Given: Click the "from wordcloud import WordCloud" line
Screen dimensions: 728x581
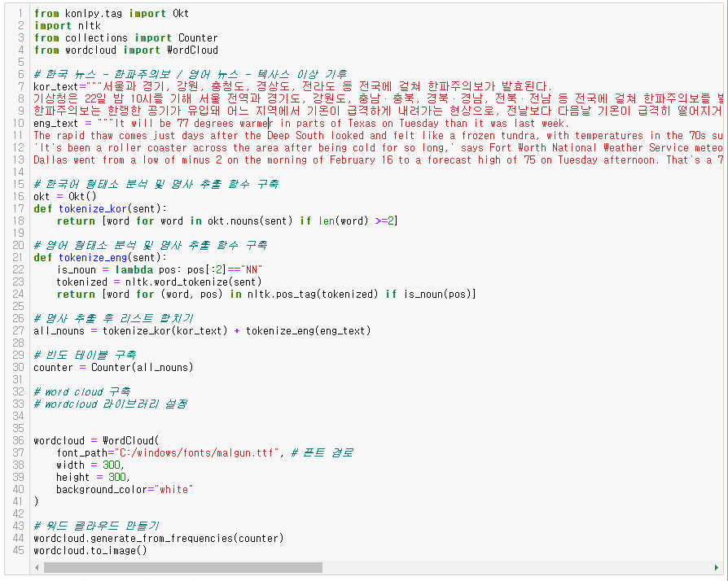Looking at the screenshot, I should coord(126,50).
